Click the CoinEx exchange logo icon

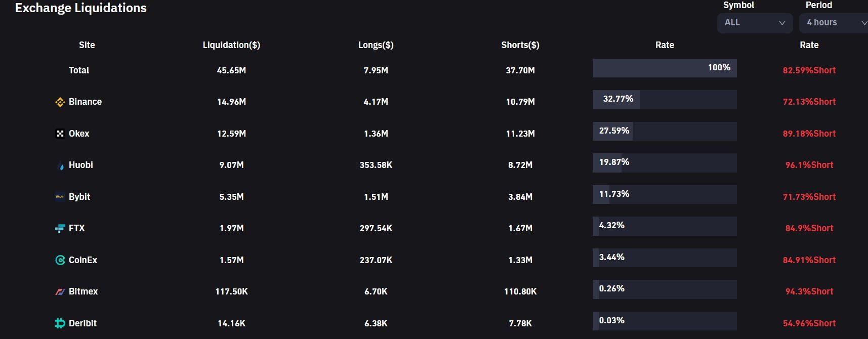pos(60,260)
